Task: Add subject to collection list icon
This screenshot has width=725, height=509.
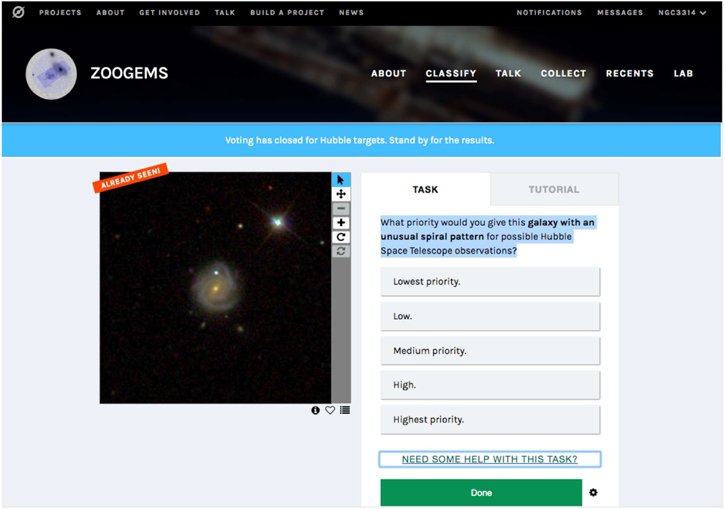Action: [345, 410]
